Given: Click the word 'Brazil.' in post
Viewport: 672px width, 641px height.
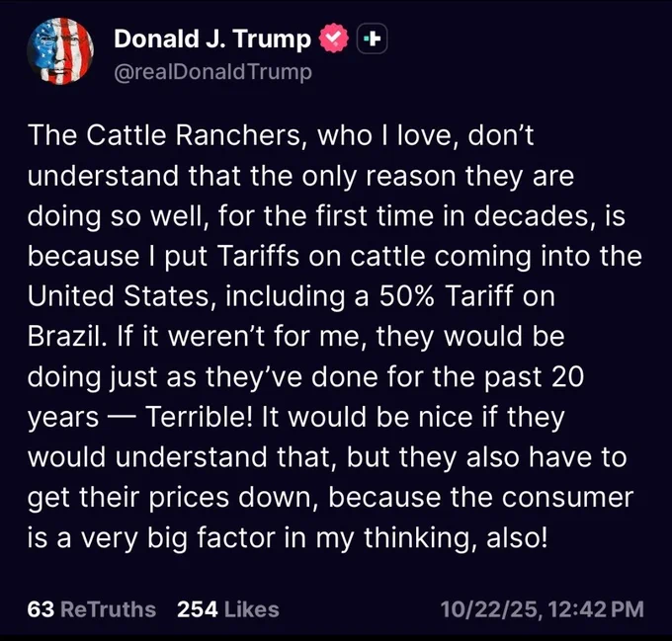Looking at the screenshot, I should pyautogui.click(x=66, y=336).
